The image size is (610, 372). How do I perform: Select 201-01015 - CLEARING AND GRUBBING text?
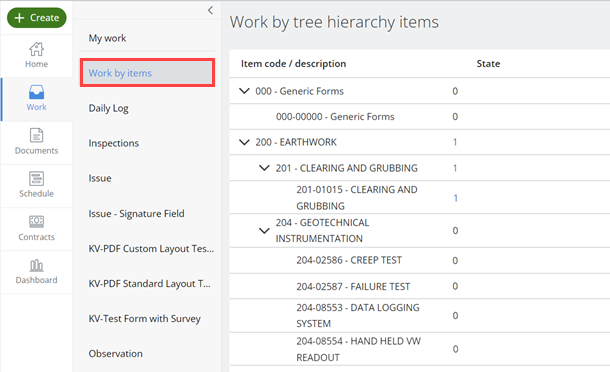(357, 198)
